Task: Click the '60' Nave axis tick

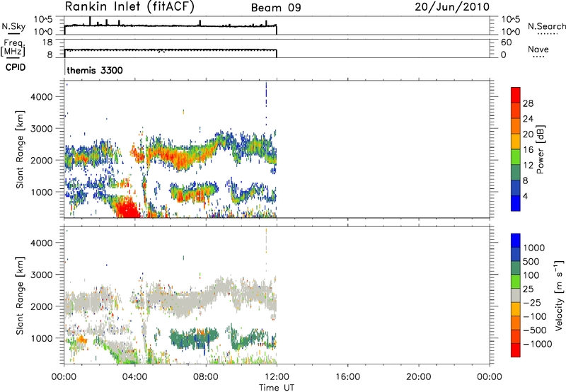Action: (x=507, y=42)
